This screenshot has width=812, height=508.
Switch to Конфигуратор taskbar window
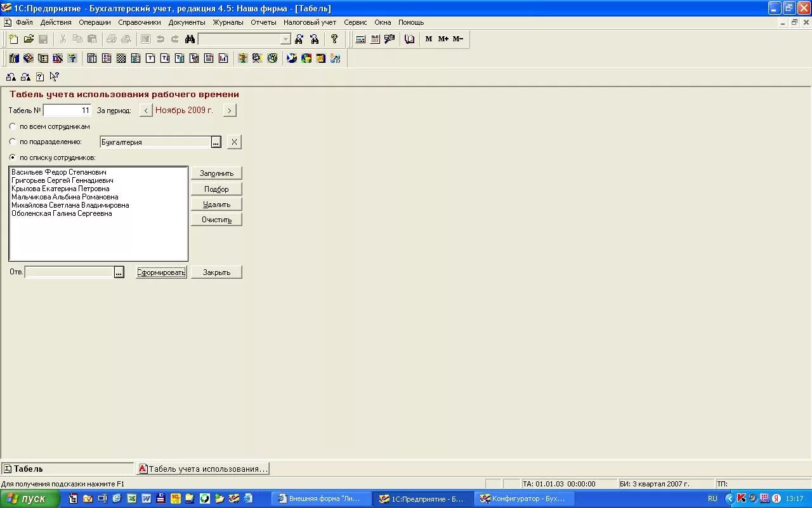(x=523, y=498)
